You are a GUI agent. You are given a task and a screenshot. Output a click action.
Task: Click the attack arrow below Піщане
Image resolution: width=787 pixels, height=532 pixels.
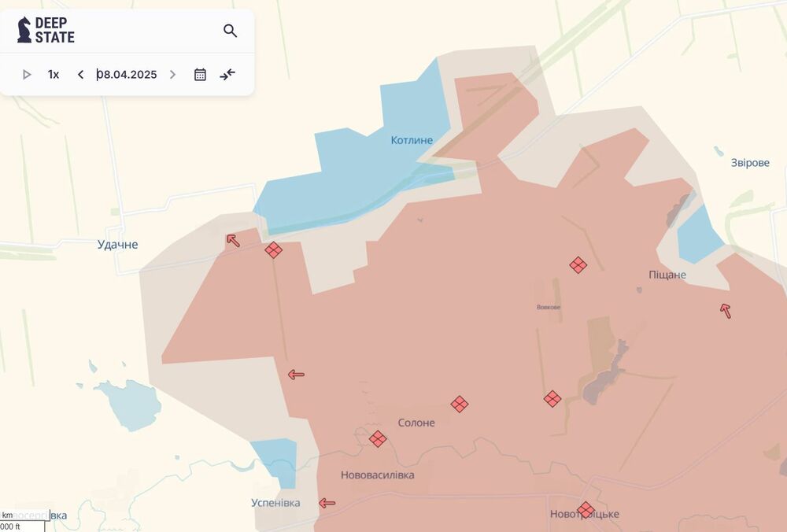tap(726, 311)
